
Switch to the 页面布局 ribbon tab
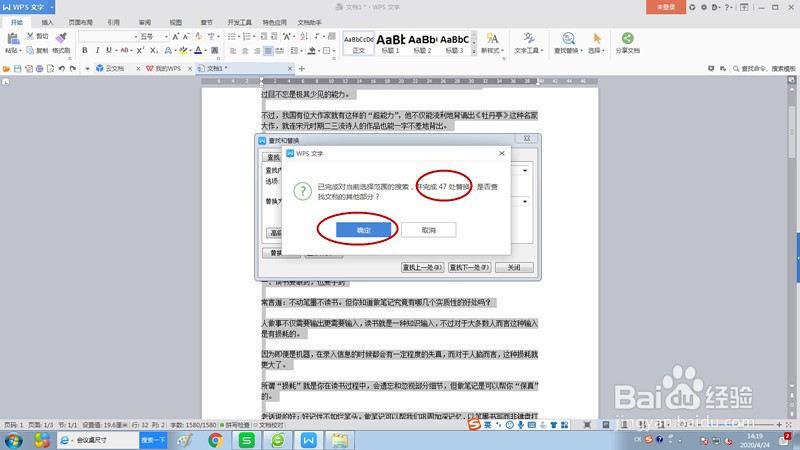pyautogui.click(x=81, y=22)
